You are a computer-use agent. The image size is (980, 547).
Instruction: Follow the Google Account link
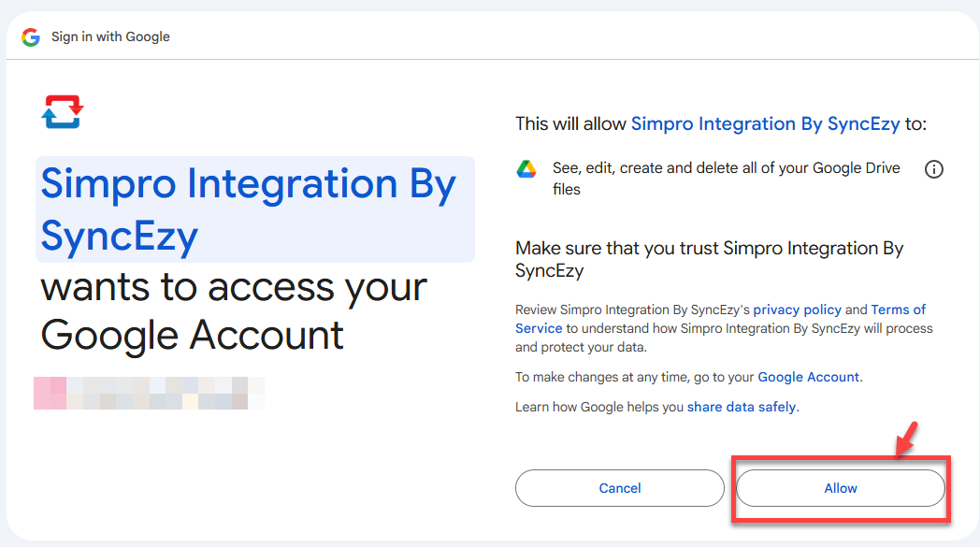pyautogui.click(x=808, y=377)
